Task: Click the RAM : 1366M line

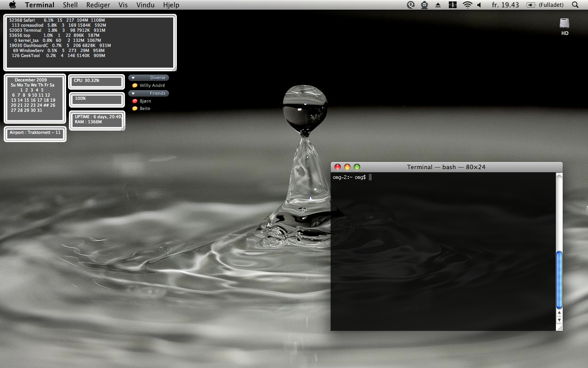Action: (88, 122)
